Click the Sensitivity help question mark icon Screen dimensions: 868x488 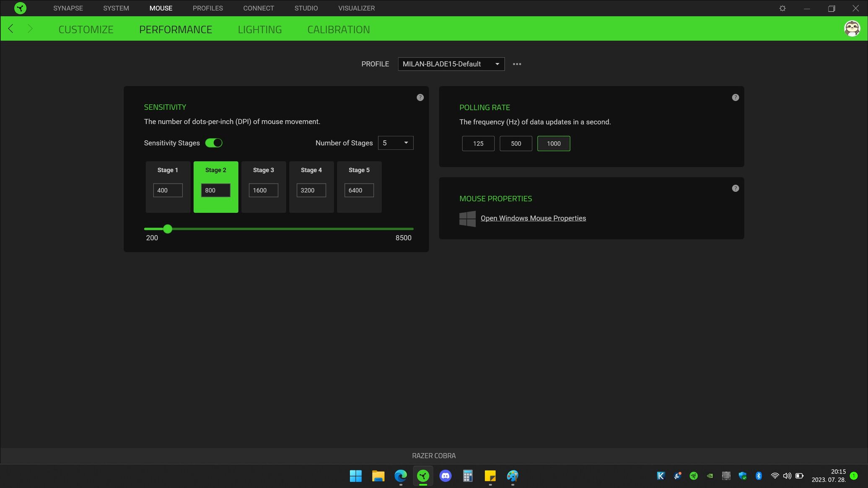(x=420, y=98)
